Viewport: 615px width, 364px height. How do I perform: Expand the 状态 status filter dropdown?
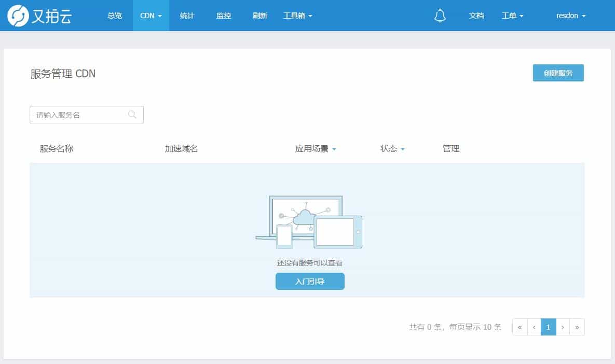tap(392, 148)
